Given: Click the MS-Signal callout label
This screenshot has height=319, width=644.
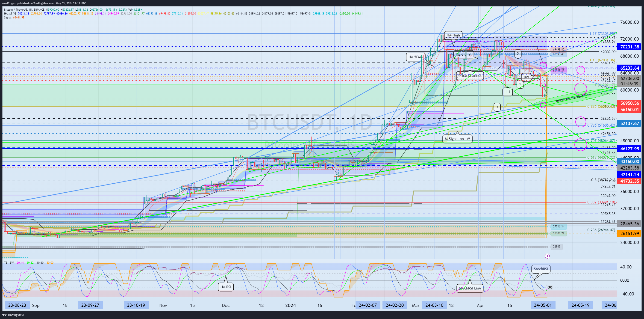Looking at the screenshot, I should coord(464,54).
